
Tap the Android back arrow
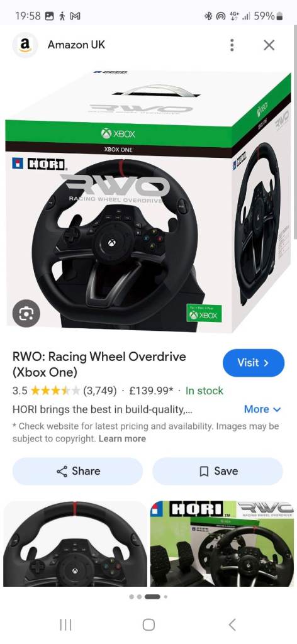click(x=232, y=625)
